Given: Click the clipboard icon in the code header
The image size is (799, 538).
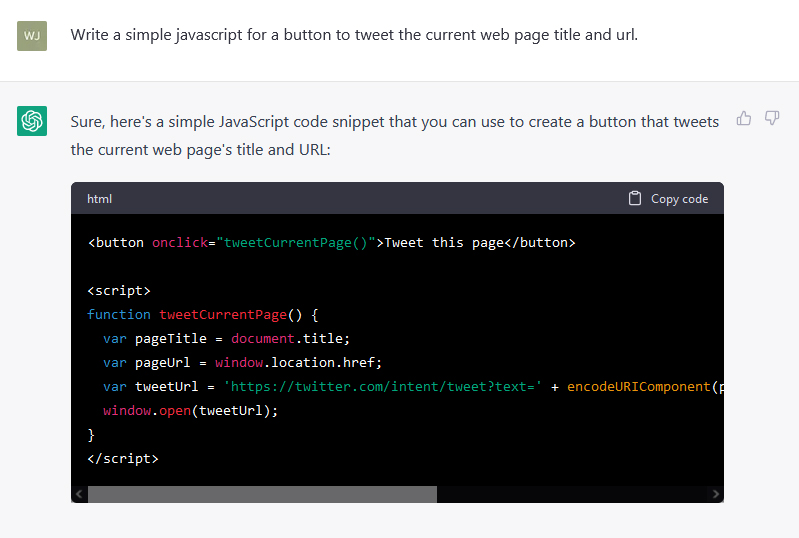Looking at the screenshot, I should coord(635,198).
